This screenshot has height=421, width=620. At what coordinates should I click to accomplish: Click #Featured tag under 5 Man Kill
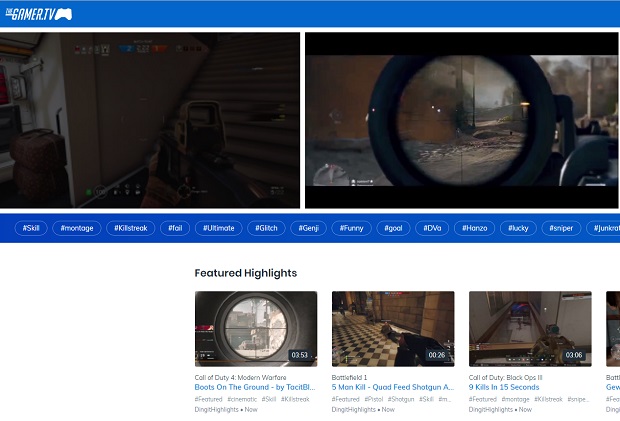pos(346,399)
